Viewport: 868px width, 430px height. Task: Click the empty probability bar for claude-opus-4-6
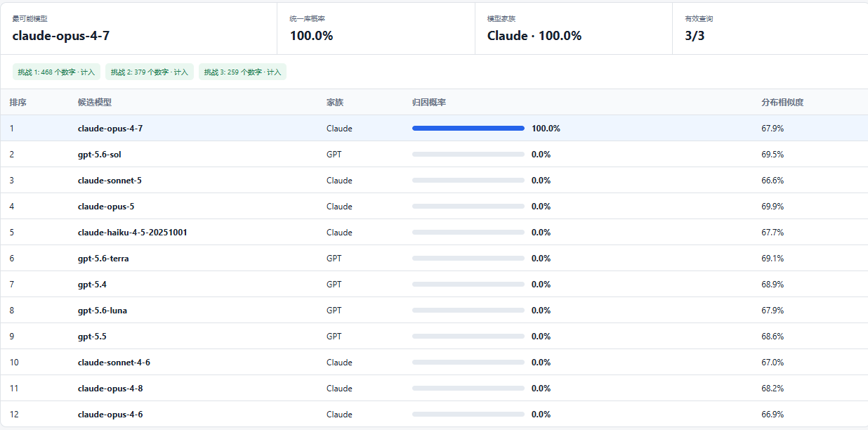pyautogui.click(x=468, y=415)
